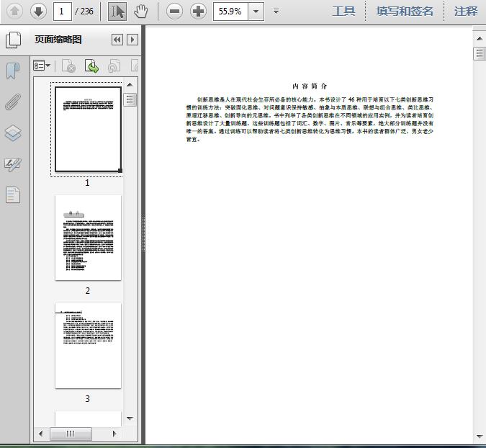Open the zoom level 55.9% dropdown
Image resolution: width=486 pixels, height=448 pixels.
tap(256, 11)
